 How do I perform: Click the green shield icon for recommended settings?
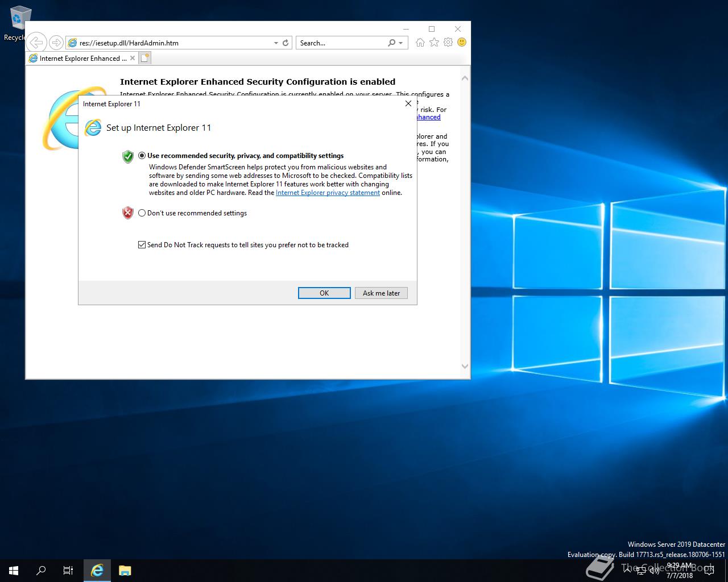[128, 156]
